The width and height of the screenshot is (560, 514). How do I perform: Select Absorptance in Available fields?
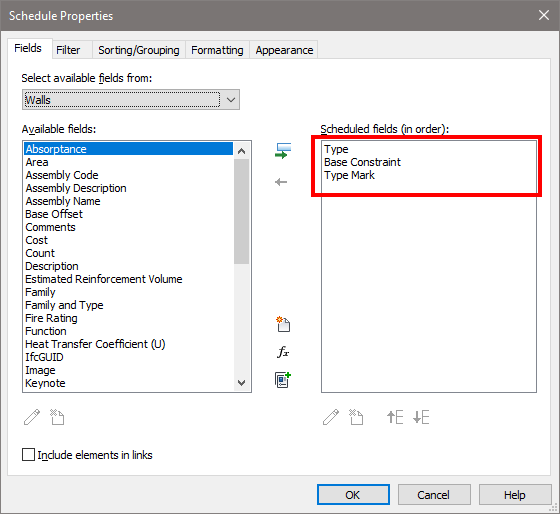(129, 149)
